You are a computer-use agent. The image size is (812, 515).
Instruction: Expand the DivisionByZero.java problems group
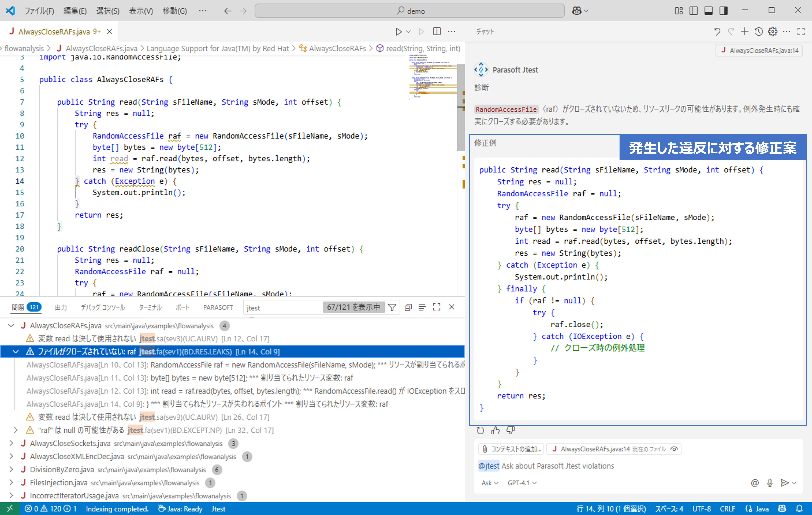(x=11, y=469)
